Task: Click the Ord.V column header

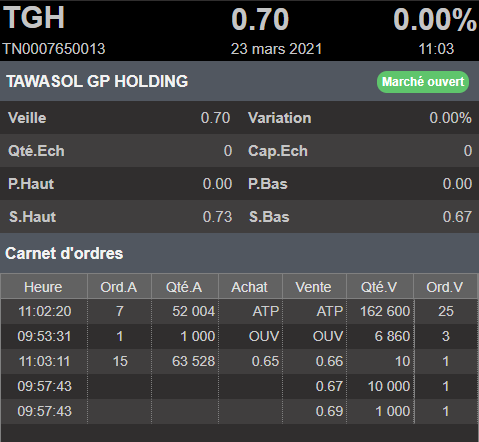Action: point(445,287)
